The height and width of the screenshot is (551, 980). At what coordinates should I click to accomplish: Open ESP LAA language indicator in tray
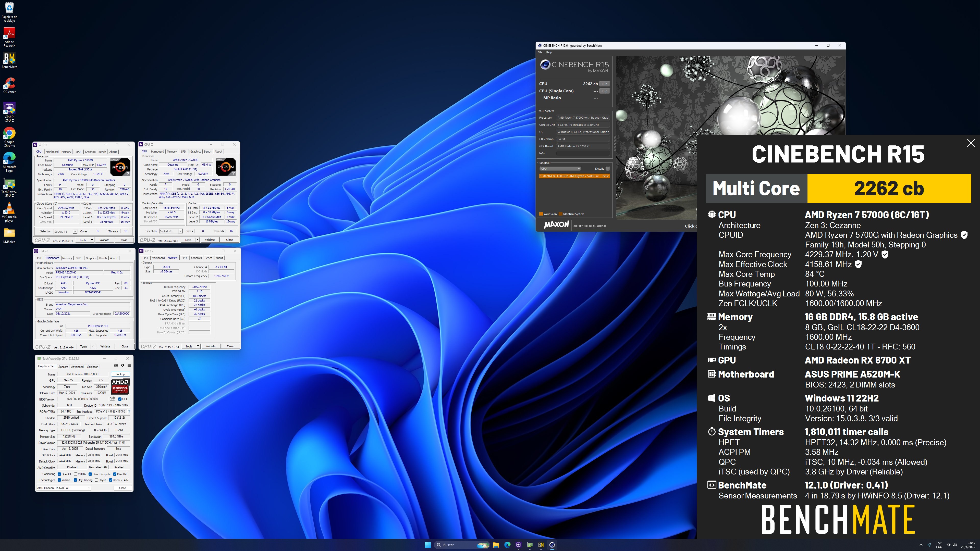tap(939, 545)
